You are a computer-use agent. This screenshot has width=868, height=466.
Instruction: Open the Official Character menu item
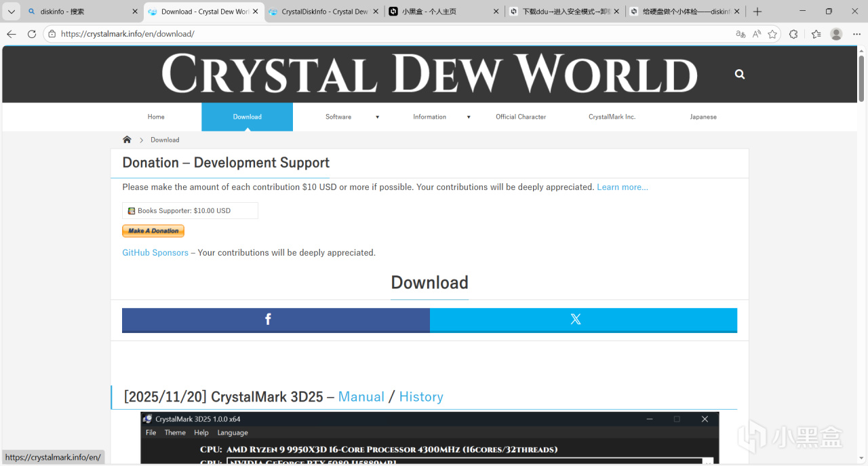521,117
